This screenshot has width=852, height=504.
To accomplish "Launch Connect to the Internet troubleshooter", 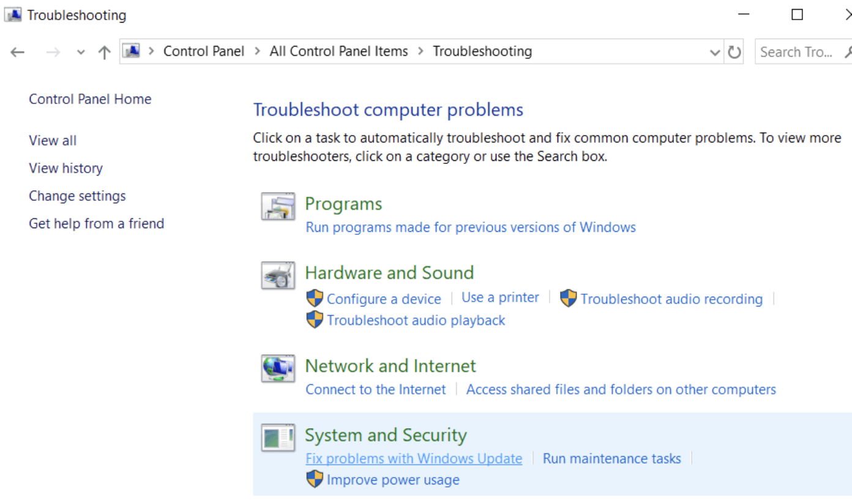I will 376,390.
